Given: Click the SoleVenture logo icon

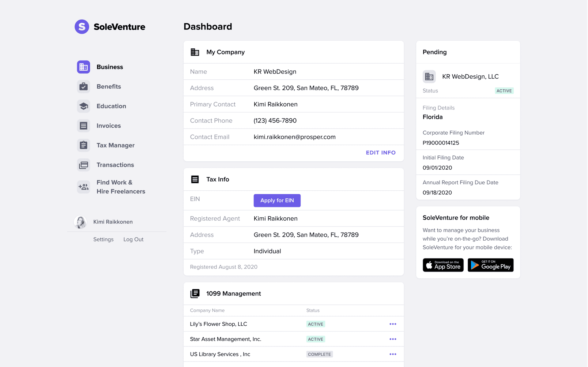Looking at the screenshot, I should 82,27.
